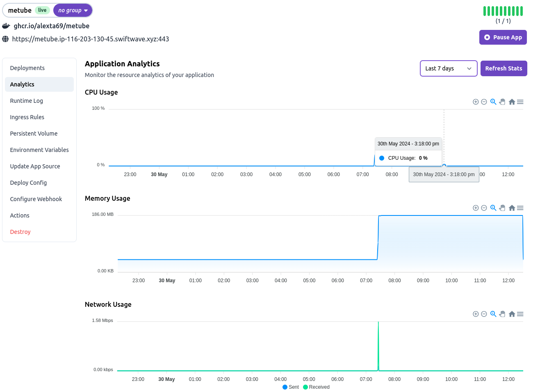Image resolution: width=540 pixels, height=392 pixels.
Task: Click the 1.58 Mbps axis label
Action: (103, 320)
